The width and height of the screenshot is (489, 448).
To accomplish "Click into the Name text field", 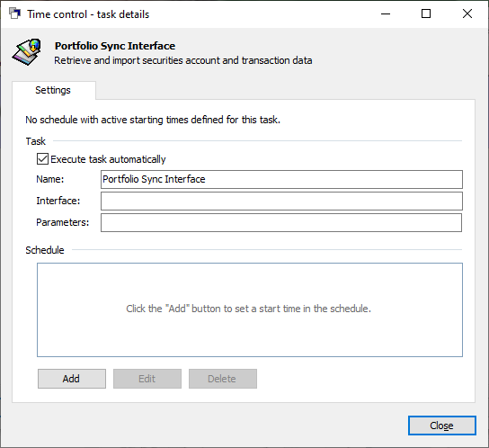I will tap(281, 179).
